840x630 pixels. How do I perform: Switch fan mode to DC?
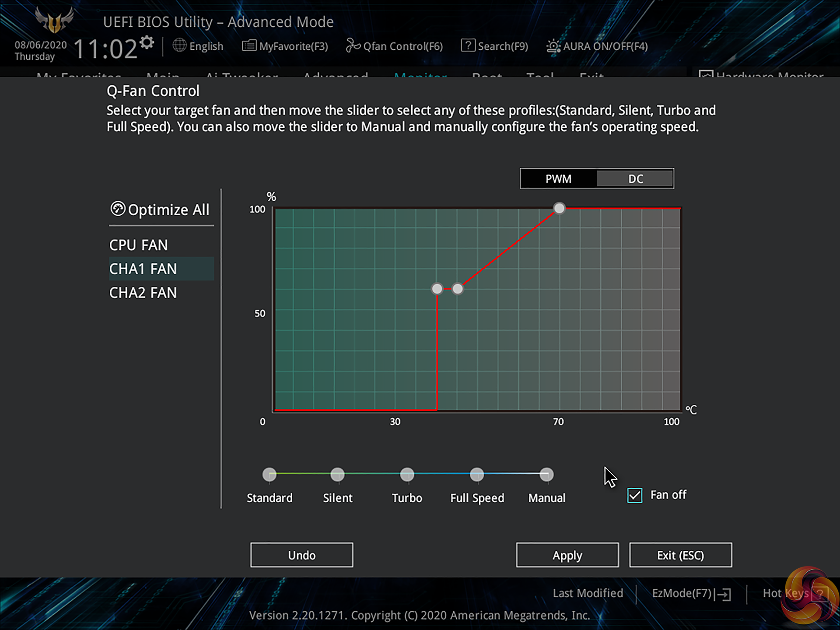tap(635, 178)
